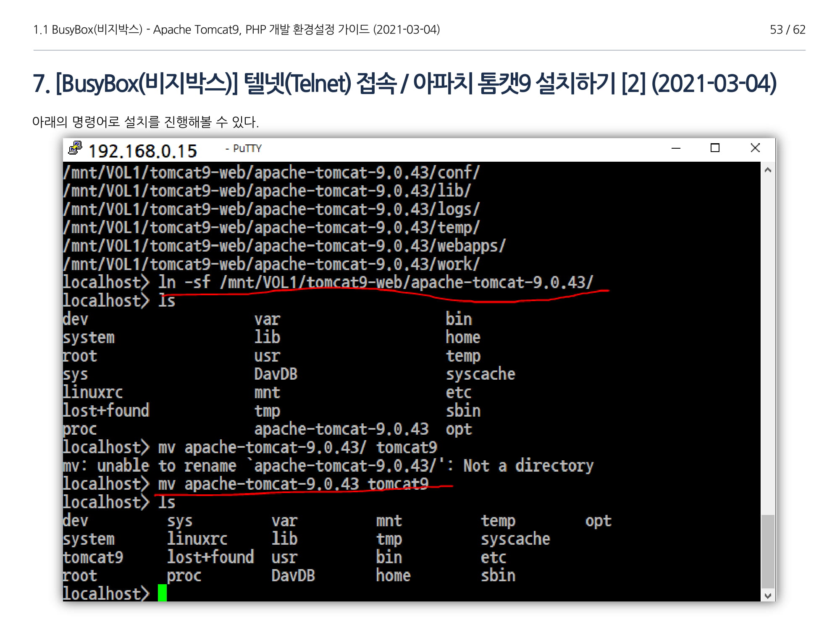
Task: Click the apache-tomcat-9.0.43 entry in first listing
Action: (x=341, y=429)
